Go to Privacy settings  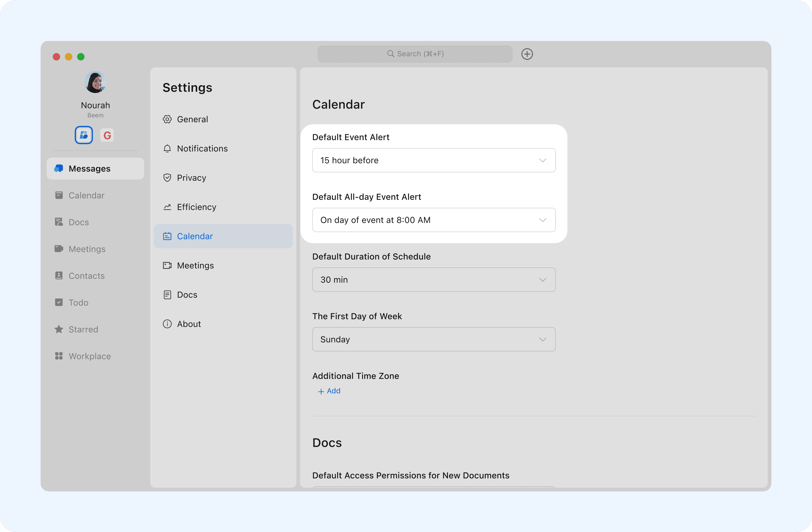[191, 178]
